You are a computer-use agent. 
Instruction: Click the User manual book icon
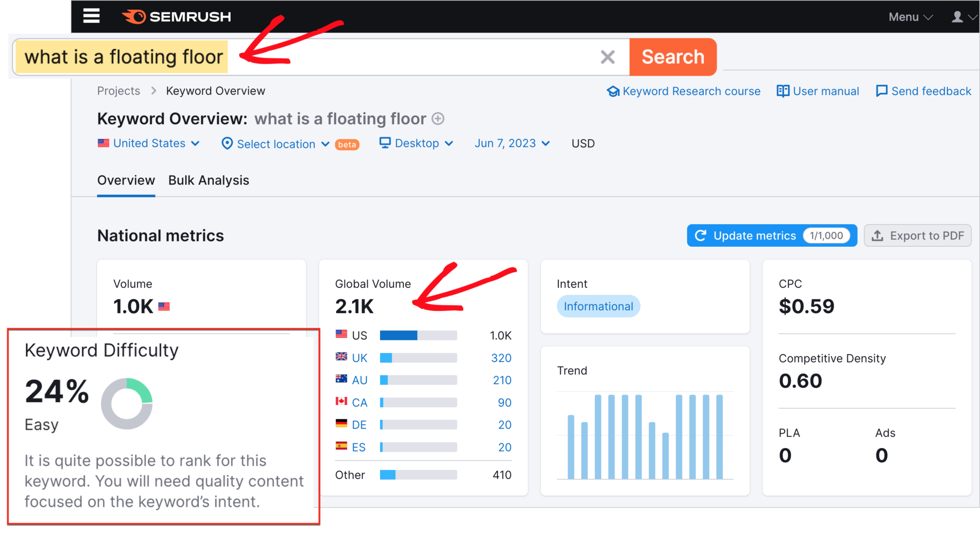(x=783, y=91)
